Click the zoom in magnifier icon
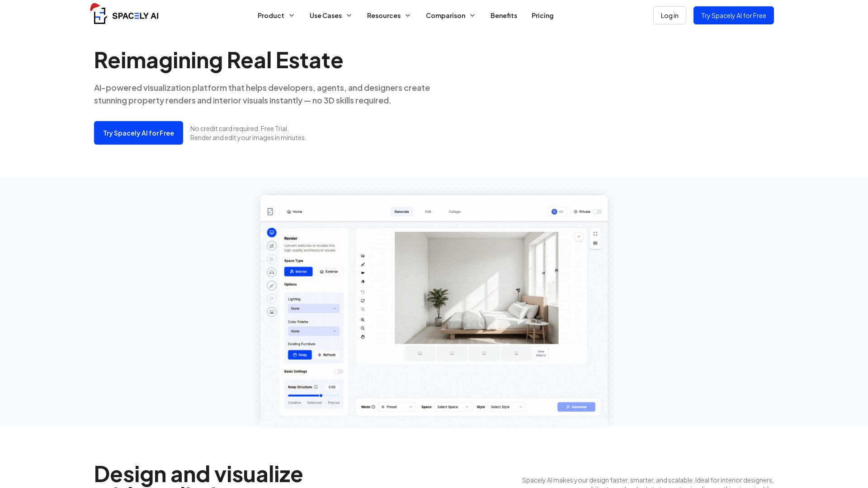Screen dimensions: 868x488 coord(363,320)
